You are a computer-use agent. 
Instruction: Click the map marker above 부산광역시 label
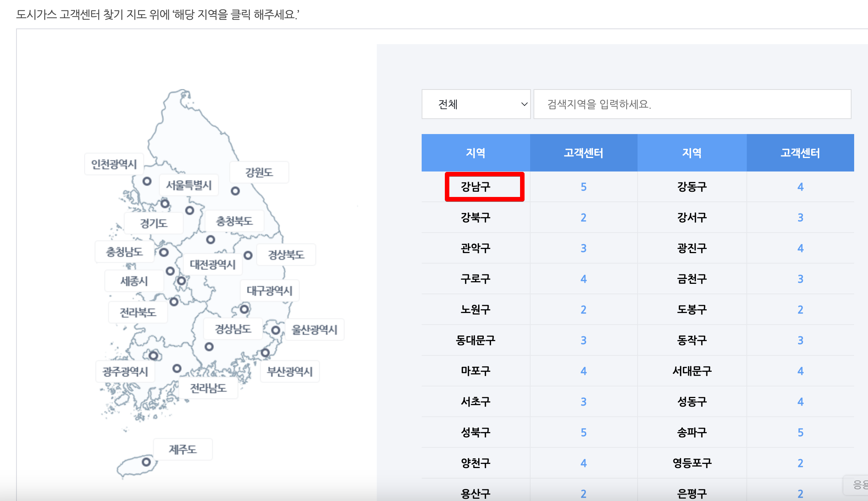click(265, 353)
